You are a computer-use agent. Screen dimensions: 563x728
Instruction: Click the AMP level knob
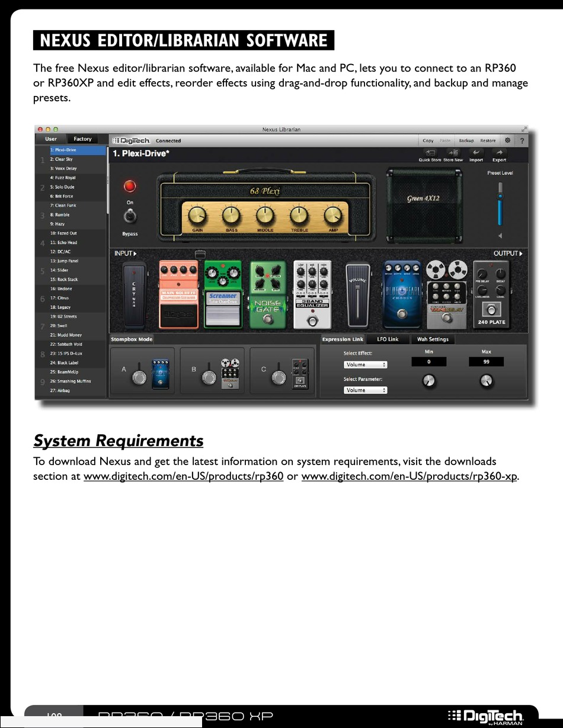(333, 215)
